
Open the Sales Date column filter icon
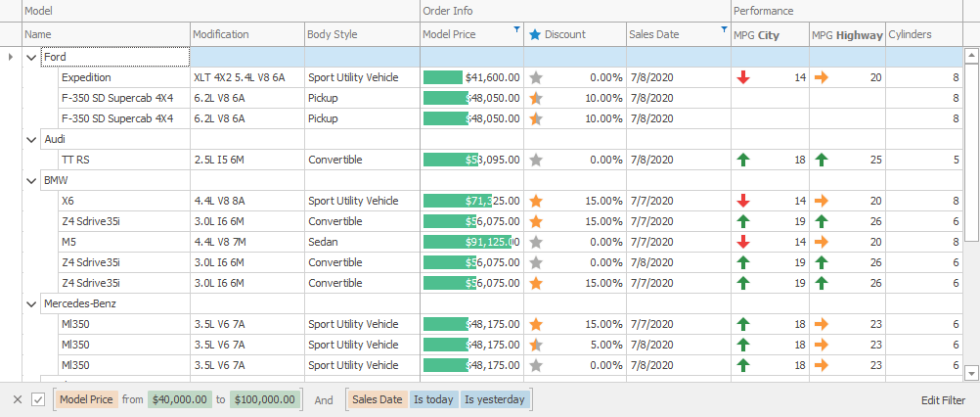(724, 28)
